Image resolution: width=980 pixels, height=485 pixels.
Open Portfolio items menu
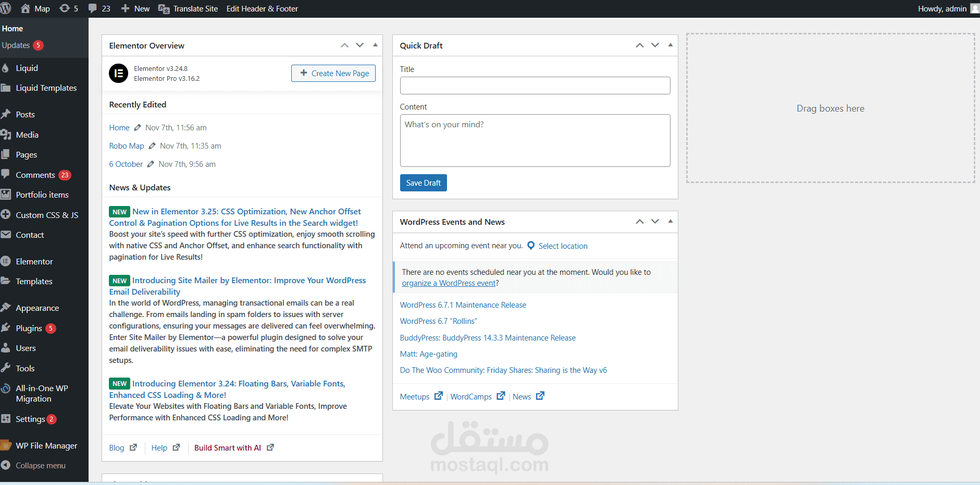coord(42,195)
